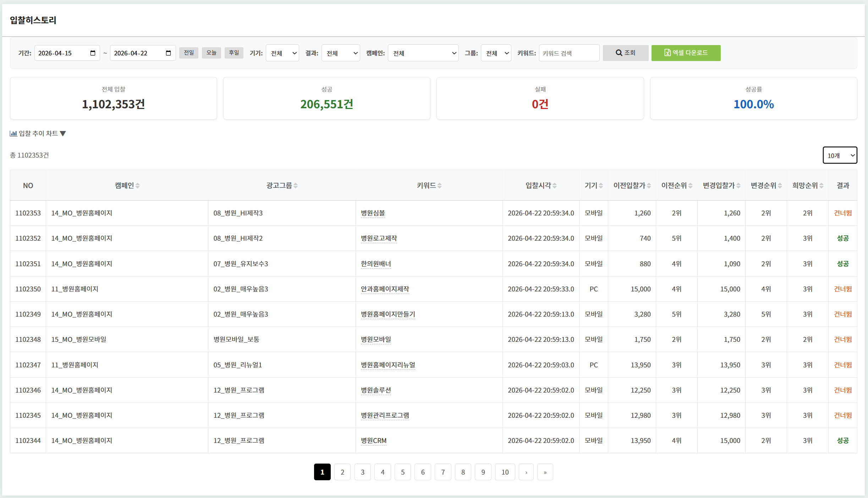This screenshot has height=498, width=868.
Task: Expand the 입찰 추이 차트 section
Action: coord(38,133)
